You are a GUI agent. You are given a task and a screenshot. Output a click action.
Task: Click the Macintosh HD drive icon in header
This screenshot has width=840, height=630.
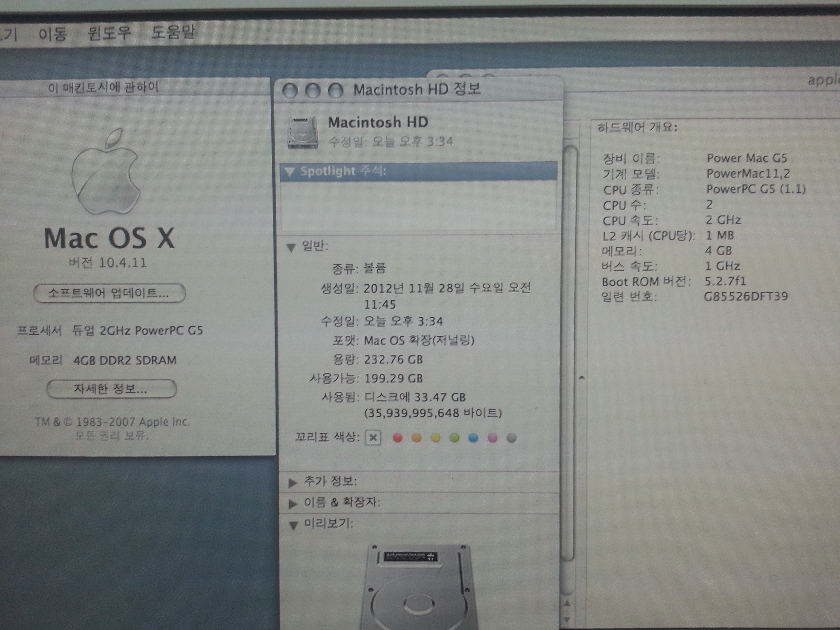click(302, 133)
